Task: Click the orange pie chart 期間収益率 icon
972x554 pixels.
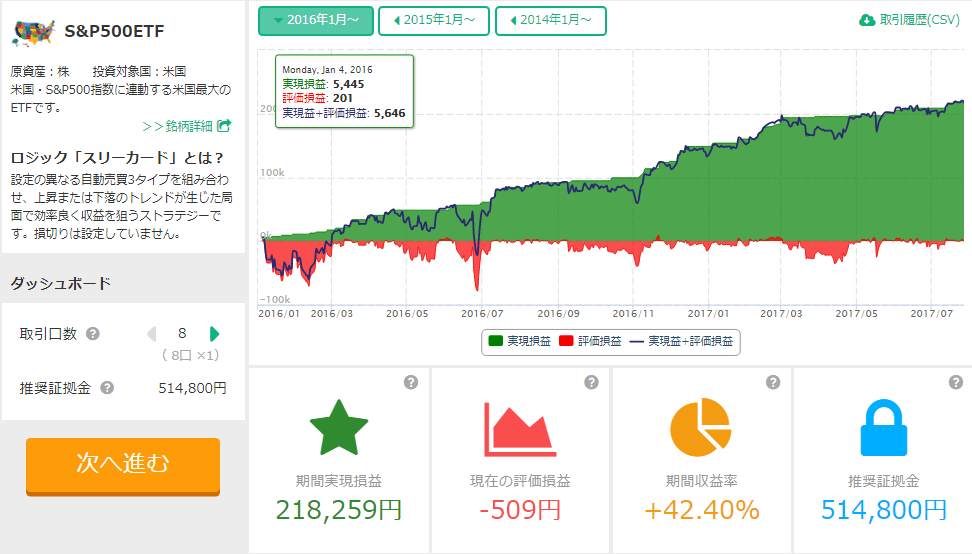Action: 701,428
